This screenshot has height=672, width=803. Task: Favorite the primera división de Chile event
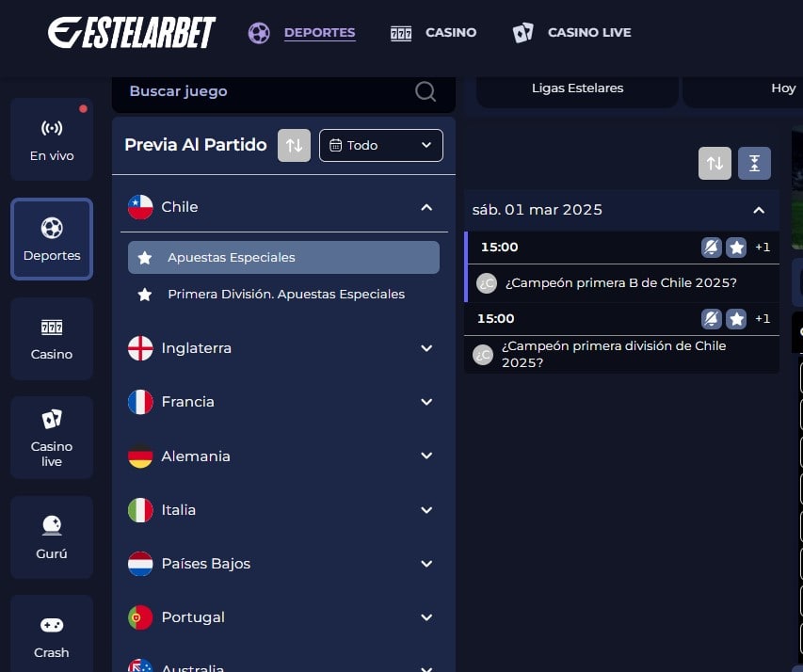(x=737, y=319)
